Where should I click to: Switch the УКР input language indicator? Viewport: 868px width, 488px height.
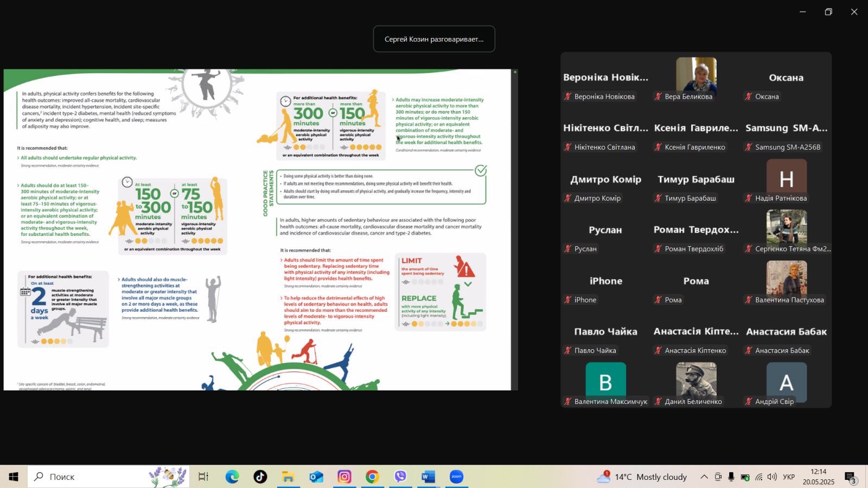[x=789, y=477]
